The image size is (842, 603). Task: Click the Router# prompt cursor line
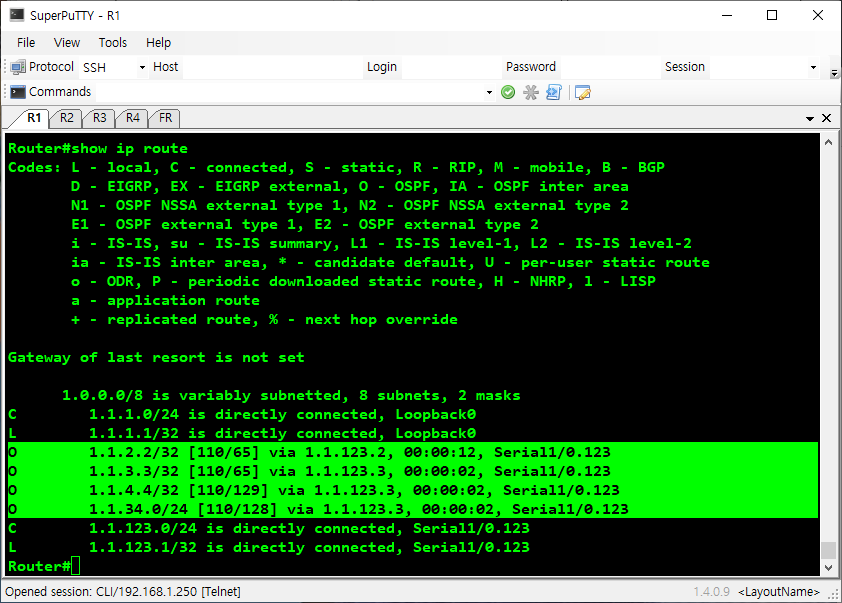[44, 566]
